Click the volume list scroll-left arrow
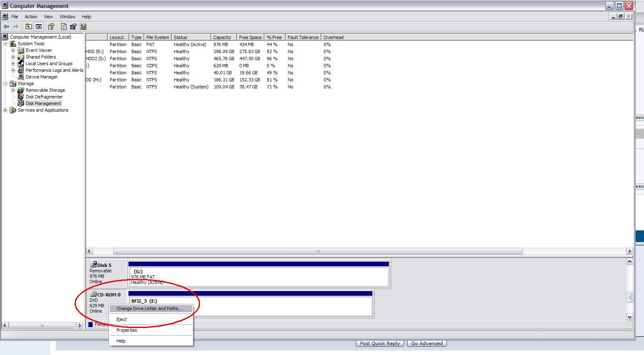This screenshot has height=355, width=644. (x=89, y=251)
